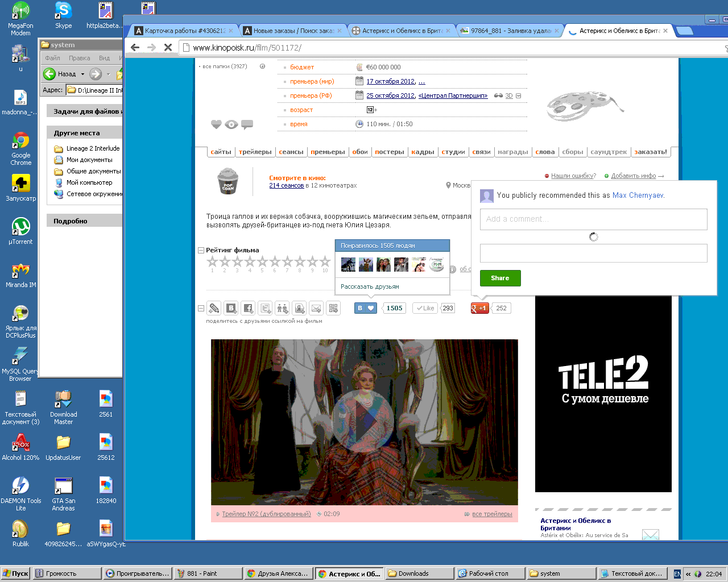
Task: Click the eye watch-list icon
Action: pyautogui.click(x=231, y=124)
